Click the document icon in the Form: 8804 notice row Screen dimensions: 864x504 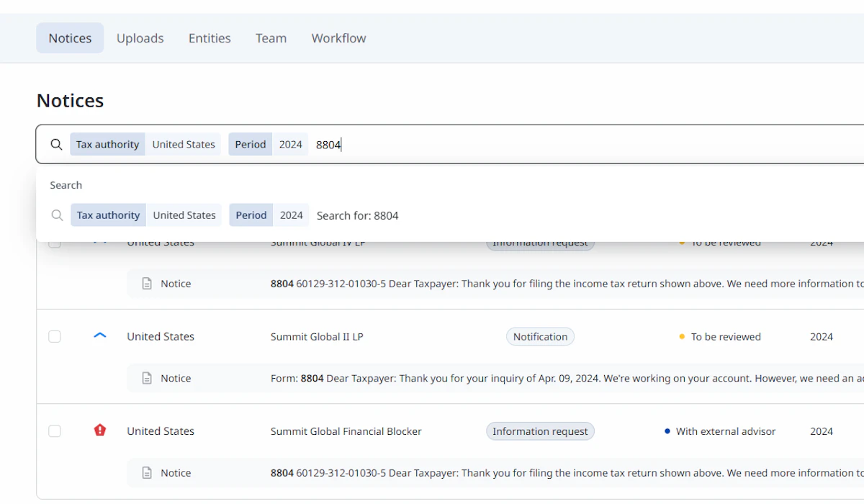[147, 378]
